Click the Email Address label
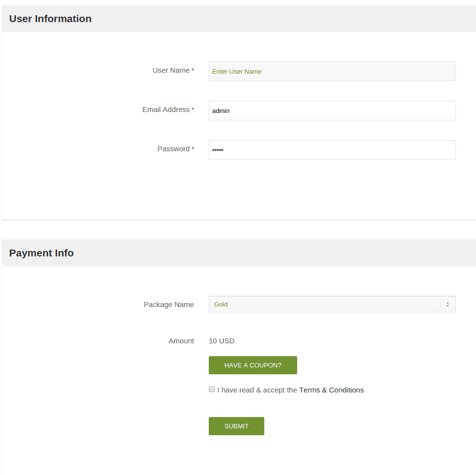The width and height of the screenshot is (476, 475). (x=166, y=110)
